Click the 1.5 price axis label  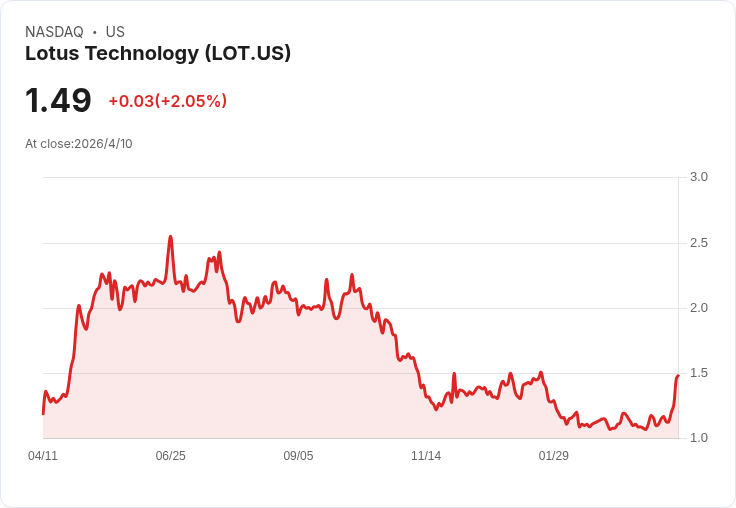coord(699,373)
